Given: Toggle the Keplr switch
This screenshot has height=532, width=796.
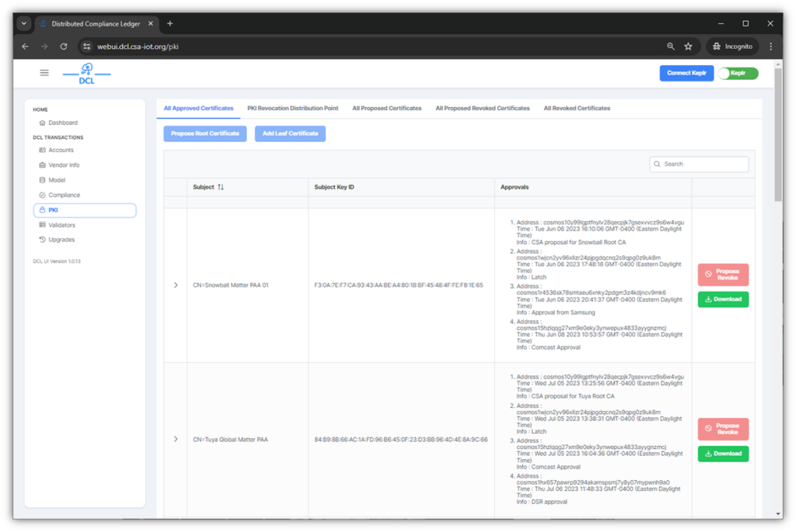Looking at the screenshot, I should [x=737, y=73].
